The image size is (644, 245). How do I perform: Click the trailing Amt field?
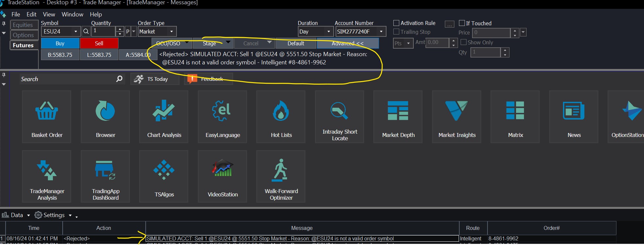[x=438, y=42]
